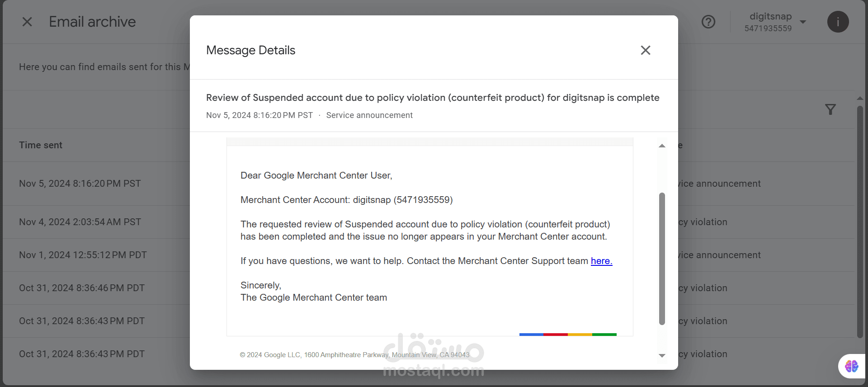Click the 'Dear Google Merchant Center User,' greeting
Viewport: 868px width, 387px height.
point(316,175)
